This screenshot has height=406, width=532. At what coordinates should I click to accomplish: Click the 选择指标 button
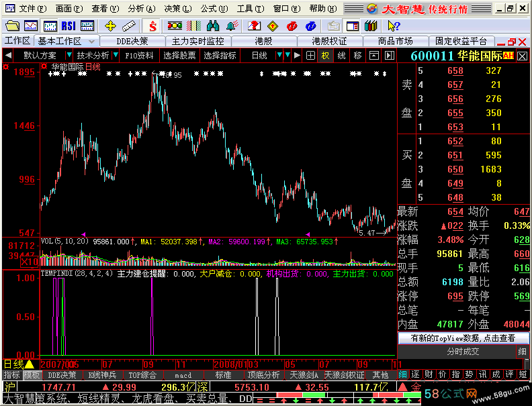(x=220, y=56)
